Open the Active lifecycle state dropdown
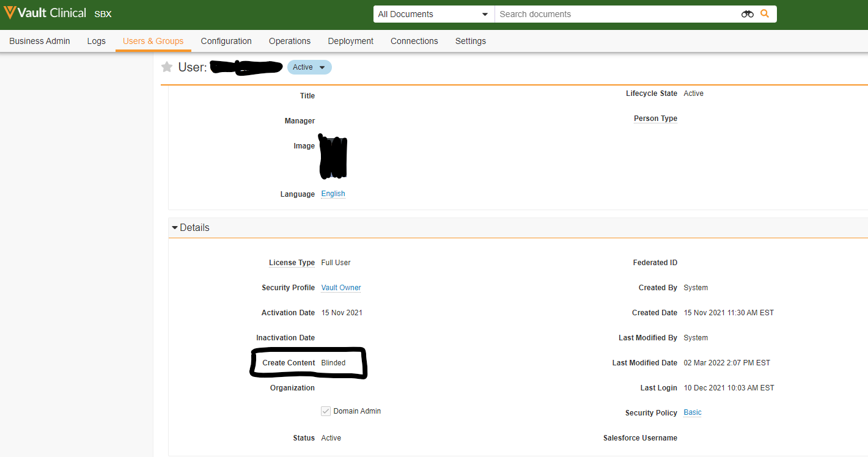The width and height of the screenshot is (868, 457). coord(309,67)
